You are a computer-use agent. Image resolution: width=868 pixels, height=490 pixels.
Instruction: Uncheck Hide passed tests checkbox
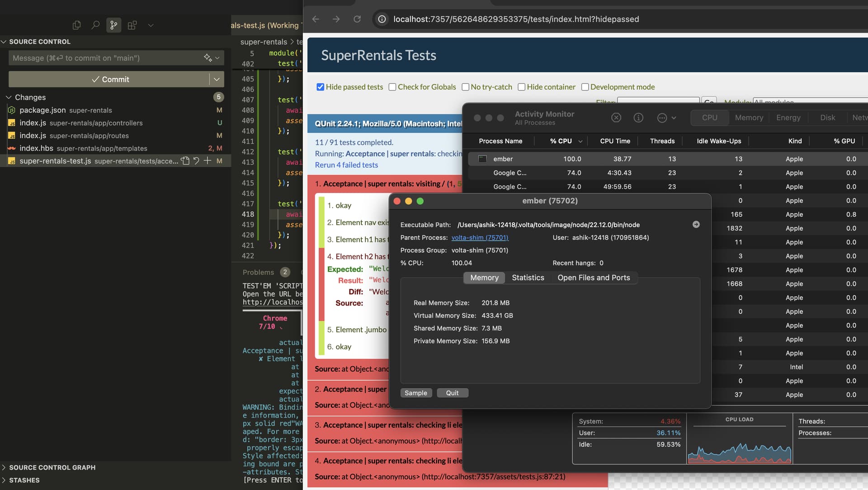click(321, 87)
